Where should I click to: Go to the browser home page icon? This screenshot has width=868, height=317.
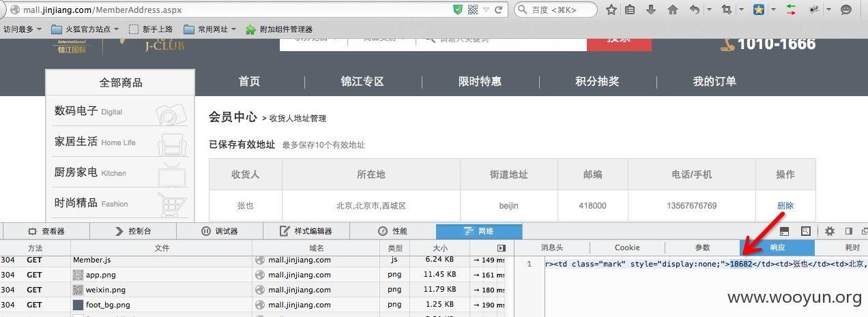(x=673, y=10)
